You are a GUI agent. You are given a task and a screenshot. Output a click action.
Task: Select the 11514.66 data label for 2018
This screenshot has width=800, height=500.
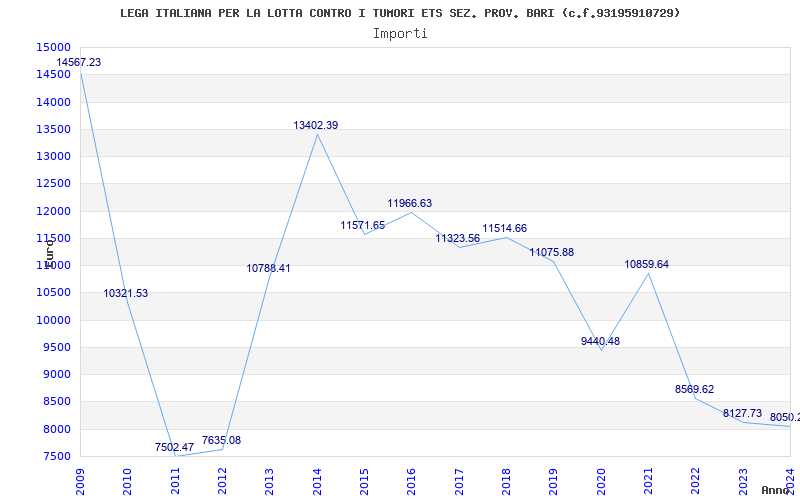pos(505,228)
